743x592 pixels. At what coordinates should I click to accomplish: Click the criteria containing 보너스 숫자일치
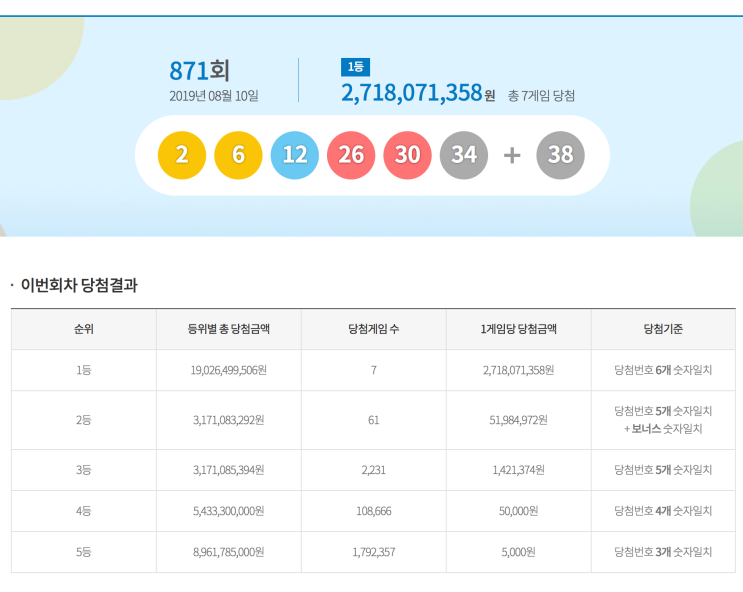(x=663, y=420)
